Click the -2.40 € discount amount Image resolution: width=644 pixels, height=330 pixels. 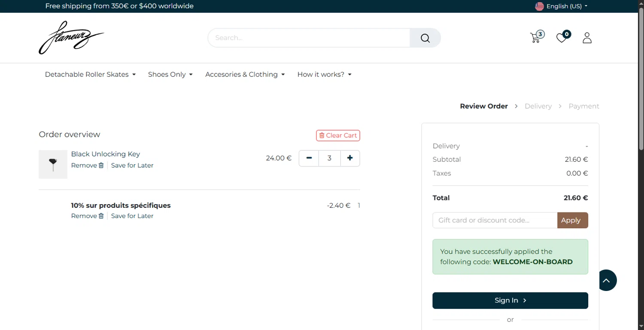(339, 206)
